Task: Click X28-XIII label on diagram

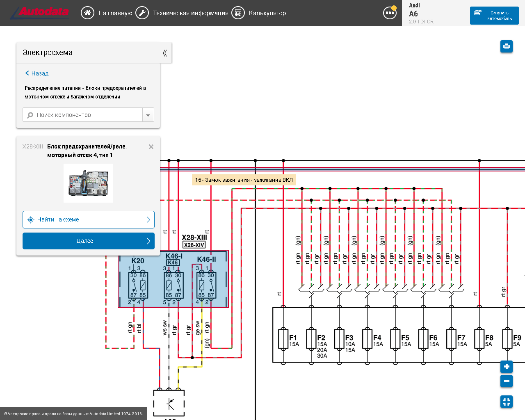Action: point(194,237)
